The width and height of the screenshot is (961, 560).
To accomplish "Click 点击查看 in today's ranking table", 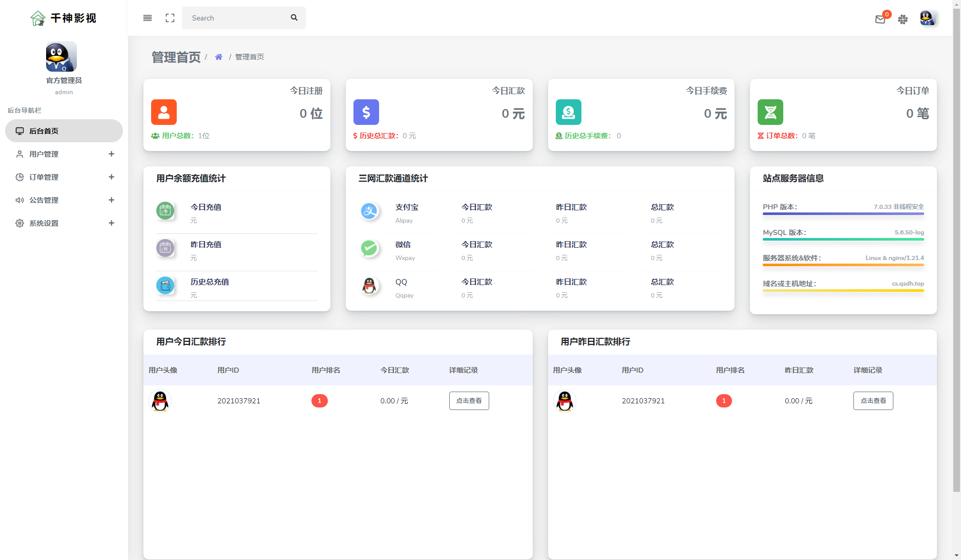I will (x=469, y=401).
